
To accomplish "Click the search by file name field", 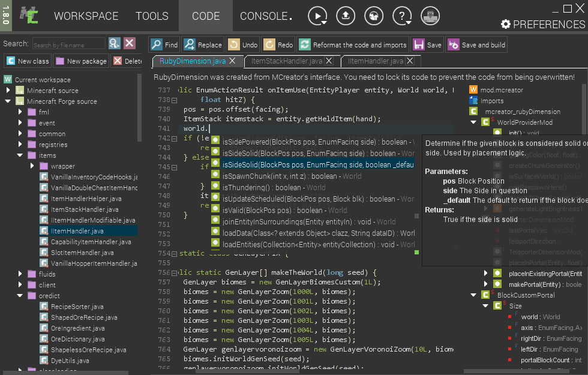I will [x=69, y=43].
